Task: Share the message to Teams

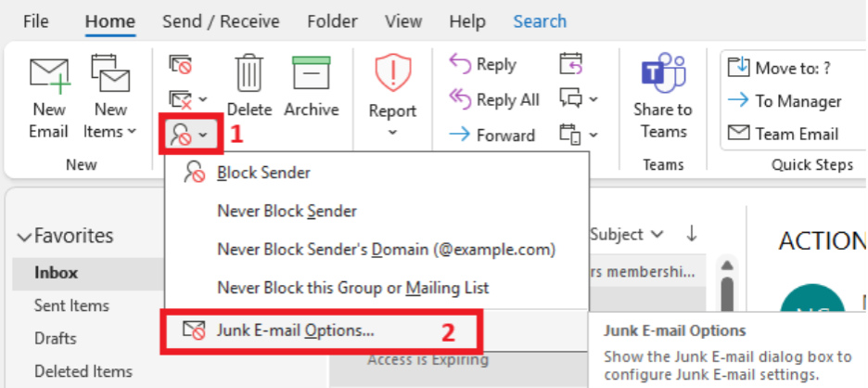Action: tap(663, 97)
